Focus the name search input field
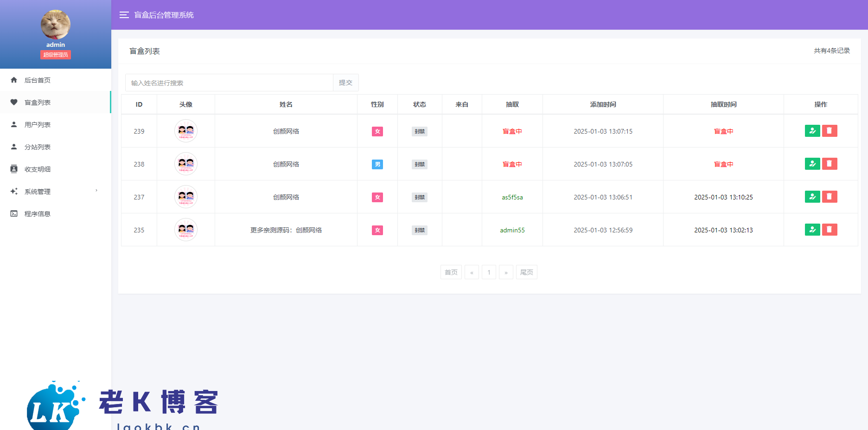 pos(229,83)
